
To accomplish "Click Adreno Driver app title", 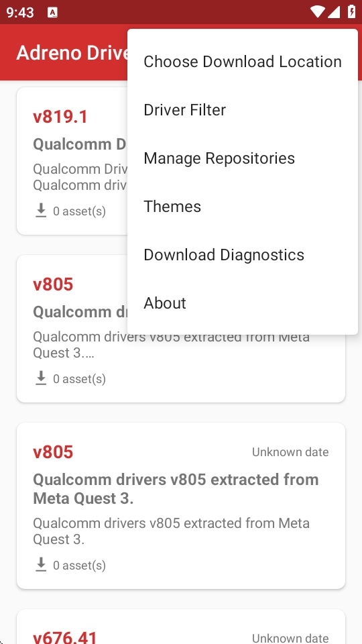I will (72, 53).
